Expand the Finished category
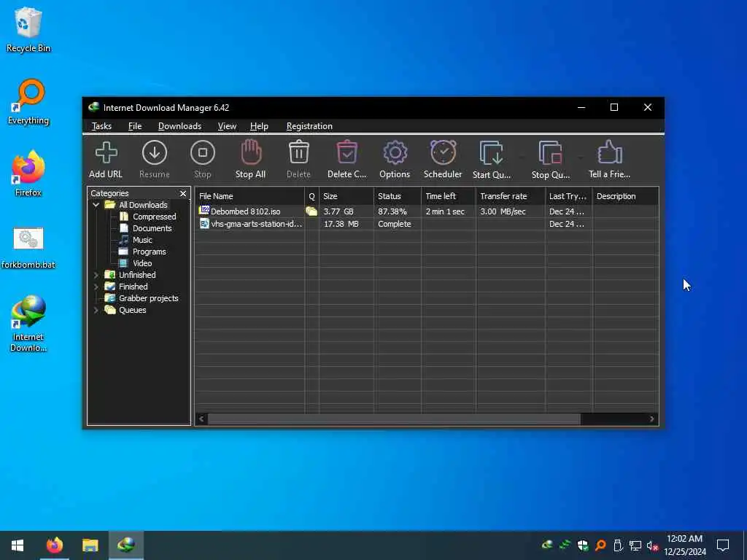 point(96,287)
